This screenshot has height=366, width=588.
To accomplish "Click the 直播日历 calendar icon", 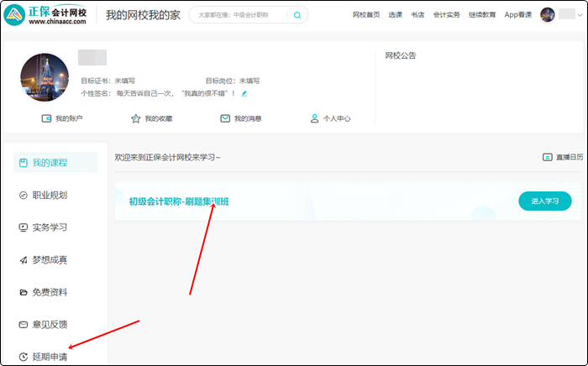I will [548, 157].
